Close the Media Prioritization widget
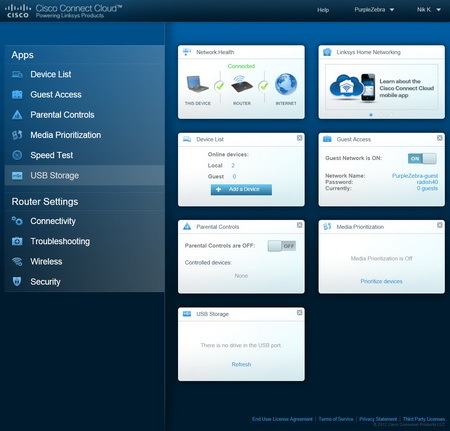The height and width of the screenshot is (431, 450). tap(440, 225)
